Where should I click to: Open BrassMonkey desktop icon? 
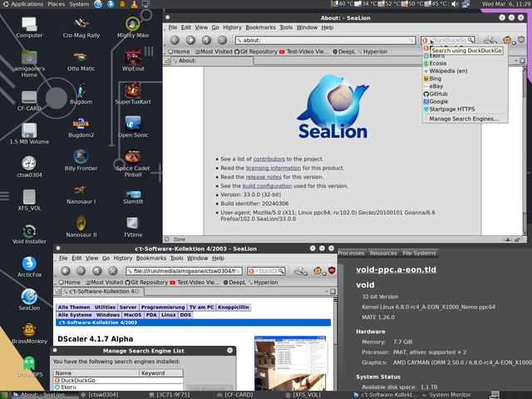click(x=29, y=333)
